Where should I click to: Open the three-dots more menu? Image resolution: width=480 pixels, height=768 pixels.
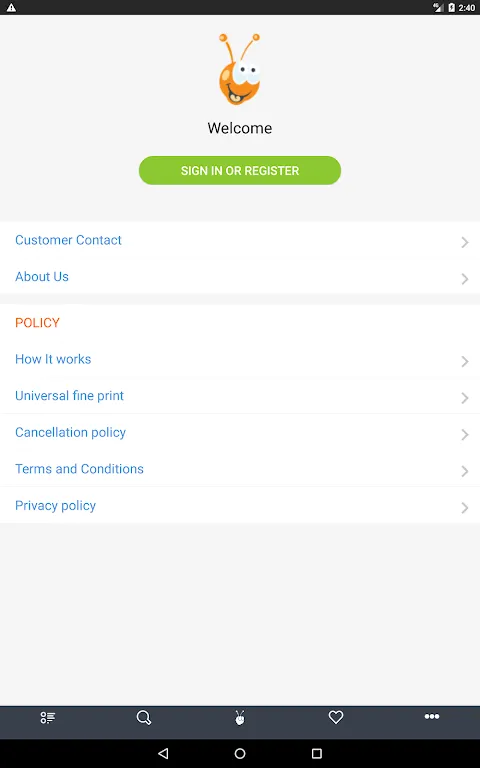(x=432, y=717)
